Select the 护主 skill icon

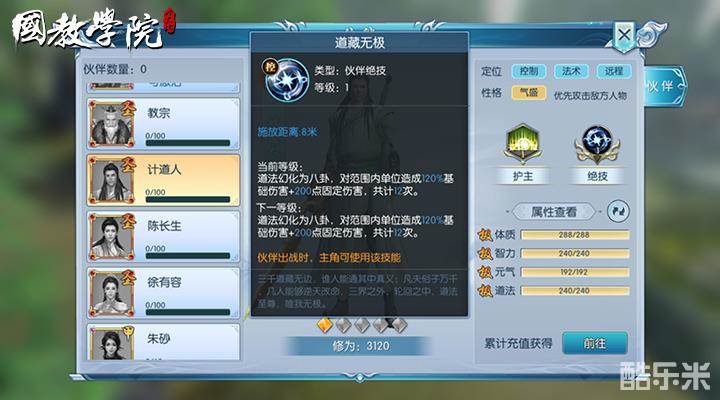(x=523, y=144)
